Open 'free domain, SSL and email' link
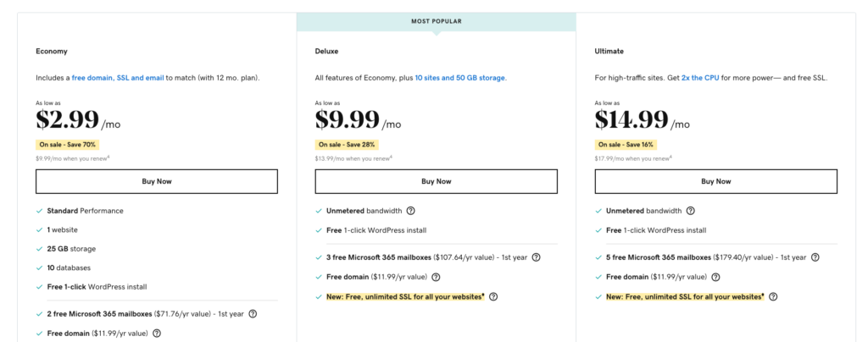 point(118,78)
